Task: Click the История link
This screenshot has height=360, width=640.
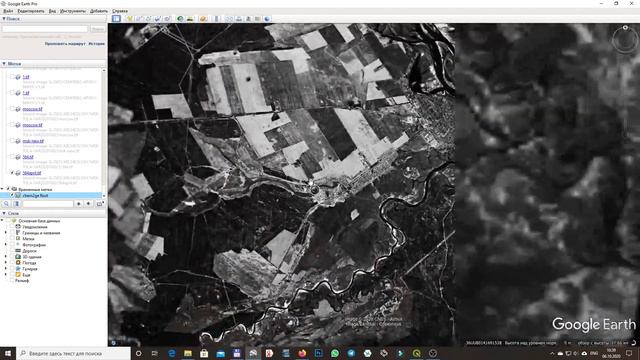Action: pyautogui.click(x=97, y=44)
